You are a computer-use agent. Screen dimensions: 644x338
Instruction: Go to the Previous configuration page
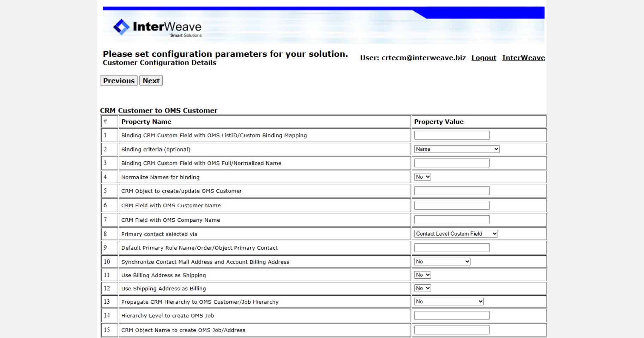119,81
